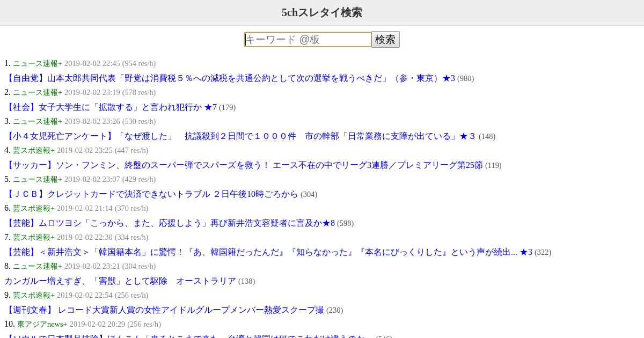The width and height of the screenshot is (644, 338).
Task: Select ニュース速報+ board link in entry 8
Action: point(38,266)
